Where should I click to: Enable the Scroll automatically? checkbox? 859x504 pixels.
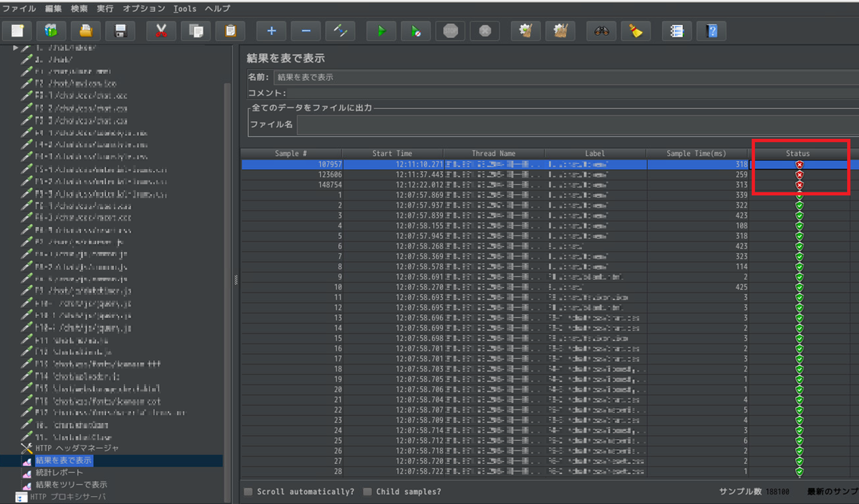pos(248,492)
